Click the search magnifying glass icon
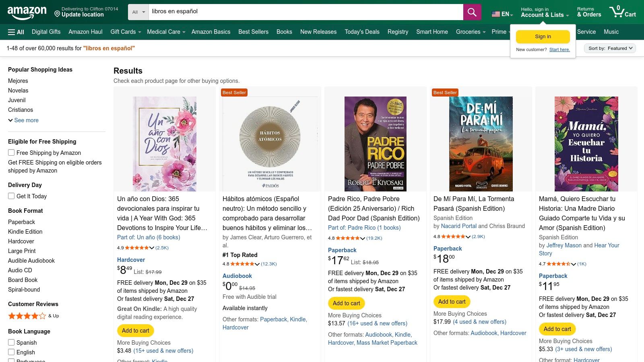The width and height of the screenshot is (644, 362). pyautogui.click(x=472, y=12)
